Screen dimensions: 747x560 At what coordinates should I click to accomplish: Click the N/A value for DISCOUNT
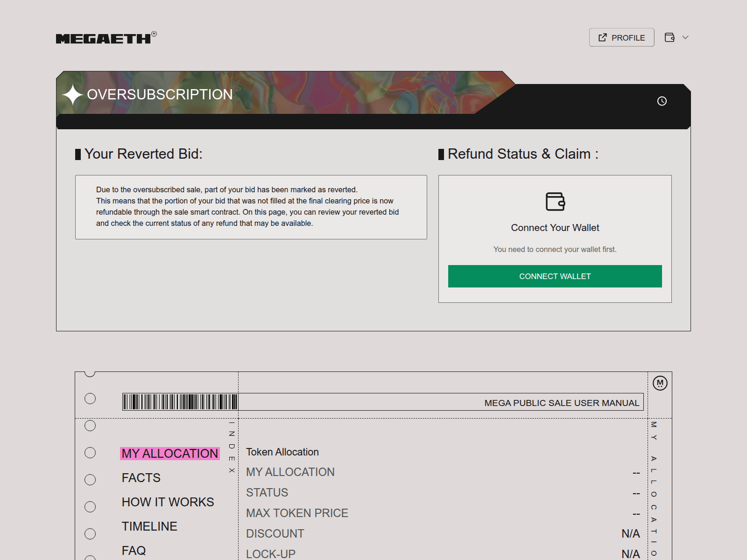click(630, 533)
